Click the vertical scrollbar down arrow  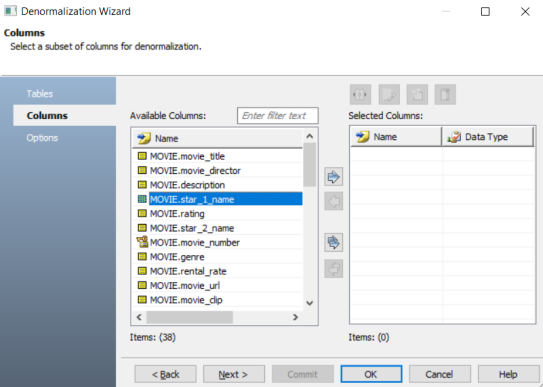click(310, 303)
